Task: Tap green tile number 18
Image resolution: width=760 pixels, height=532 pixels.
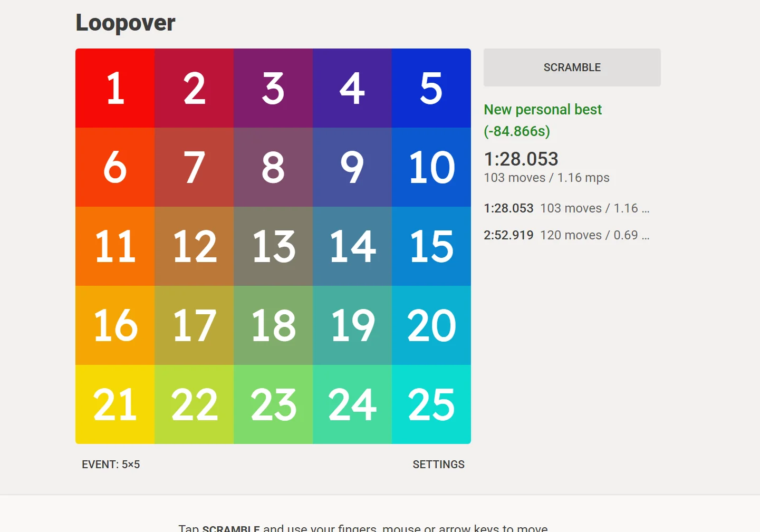Action: pyautogui.click(x=273, y=325)
